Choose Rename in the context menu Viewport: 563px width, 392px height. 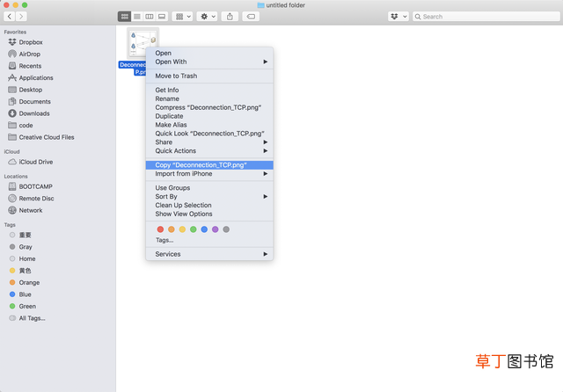[209, 98]
